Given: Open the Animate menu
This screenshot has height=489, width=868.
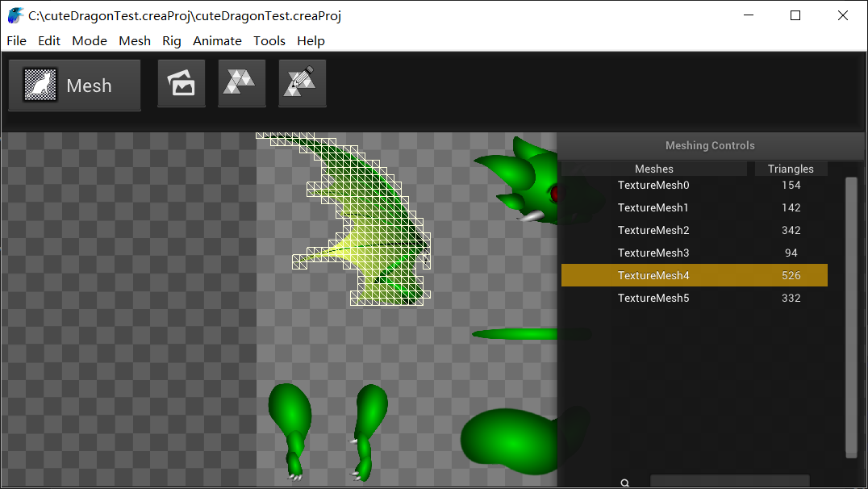Looking at the screenshot, I should click(x=217, y=41).
